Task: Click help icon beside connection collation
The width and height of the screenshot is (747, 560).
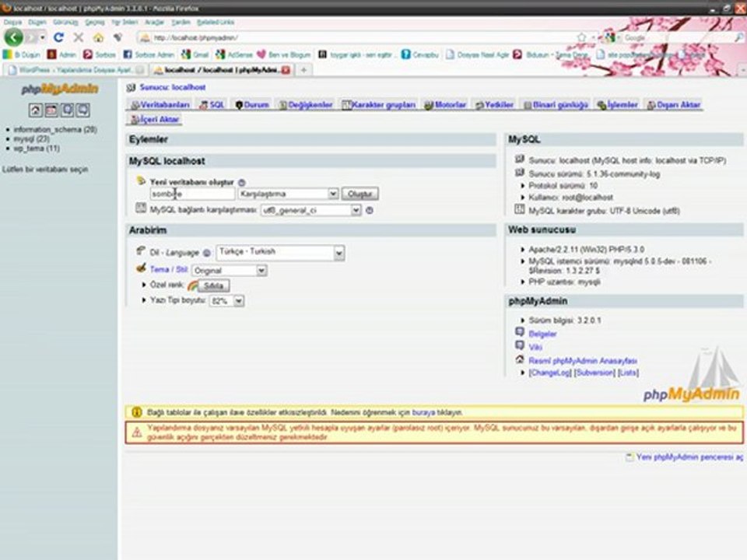Action: coord(369,210)
